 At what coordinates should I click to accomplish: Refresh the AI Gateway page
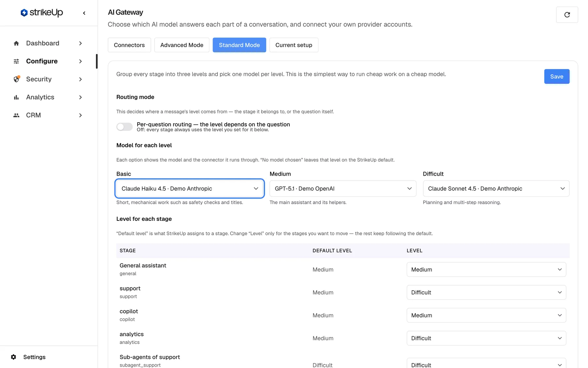pyautogui.click(x=567, y=15)
